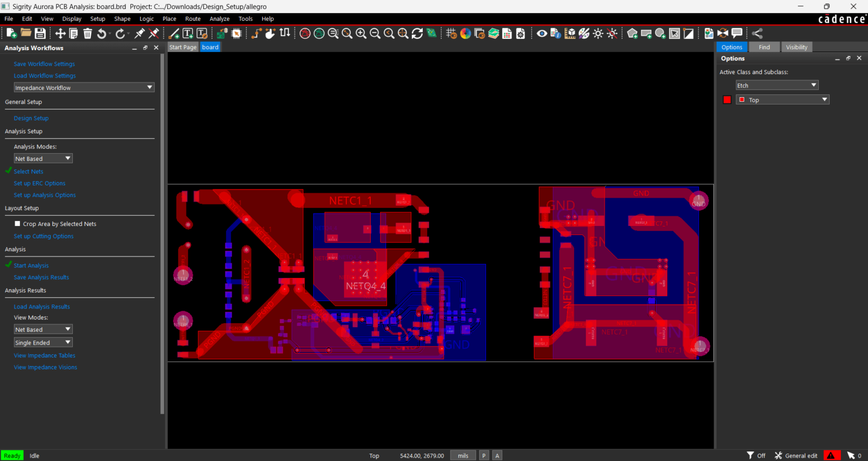The height and width of the screenshot is (461, 868).
Task: Click the Redraw toolbar icon
Action: pos(417,33)
